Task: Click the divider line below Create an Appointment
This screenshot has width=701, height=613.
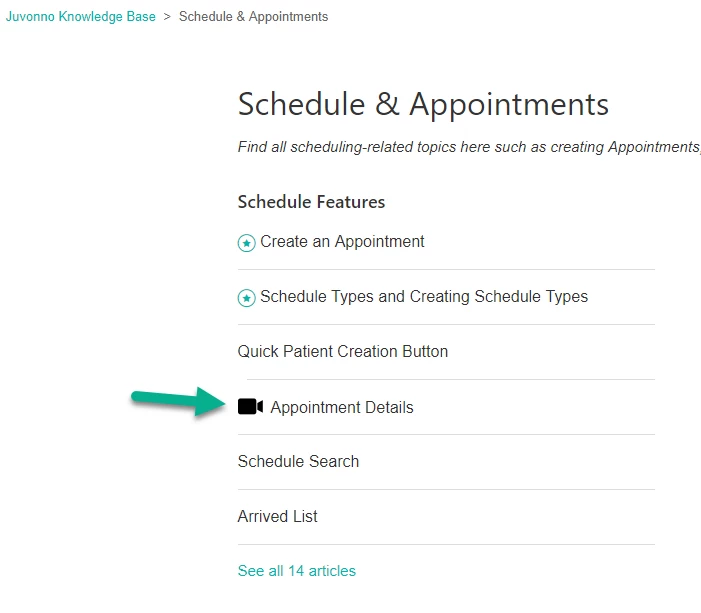Action: point(446,270)
